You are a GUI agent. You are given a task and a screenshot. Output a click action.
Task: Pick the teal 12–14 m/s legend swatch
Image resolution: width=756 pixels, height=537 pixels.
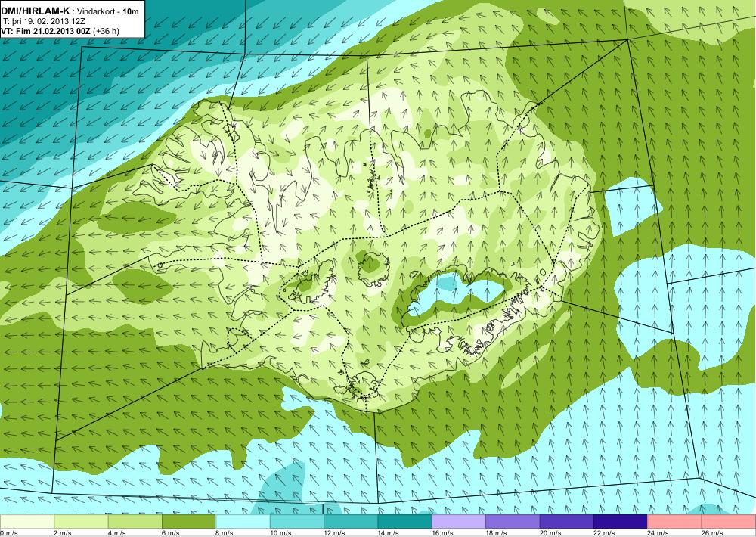(351, 522)
